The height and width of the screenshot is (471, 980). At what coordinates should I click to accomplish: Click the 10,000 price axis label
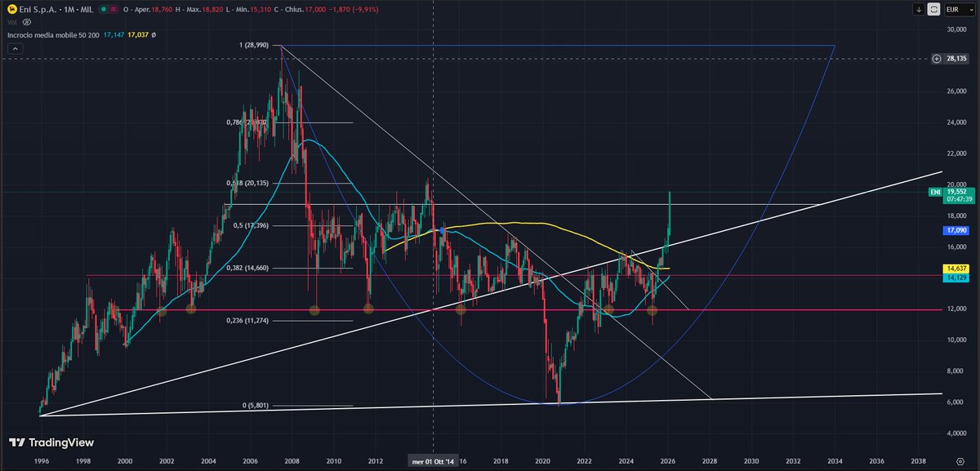click(956, 339)
